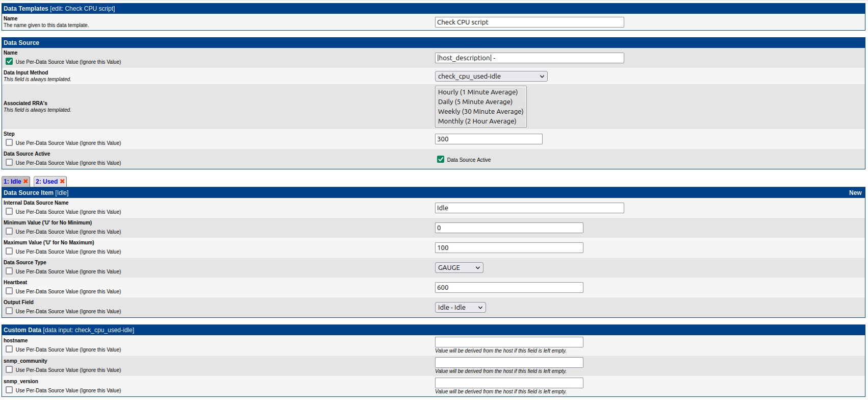Click the Heartbeat value field

[509, 288]
